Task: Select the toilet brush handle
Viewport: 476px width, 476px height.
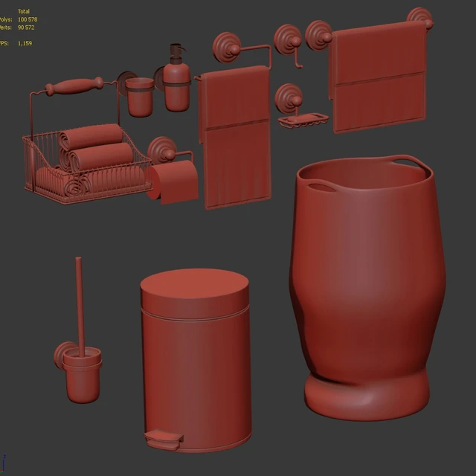Action: point(80,306)
